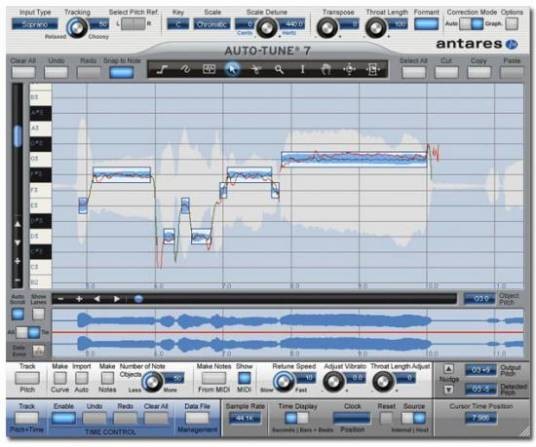Click the Tracking knob

(77, 27)
